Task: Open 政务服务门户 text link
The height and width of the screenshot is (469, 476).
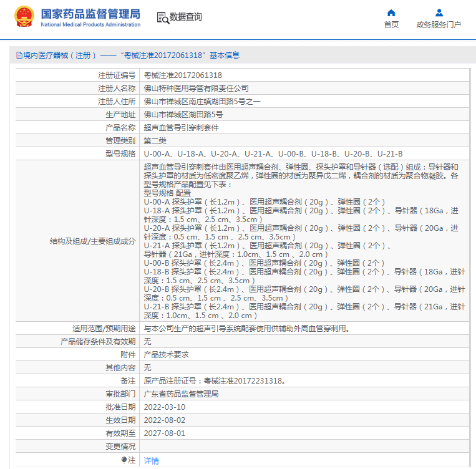Action: [439, 24]
